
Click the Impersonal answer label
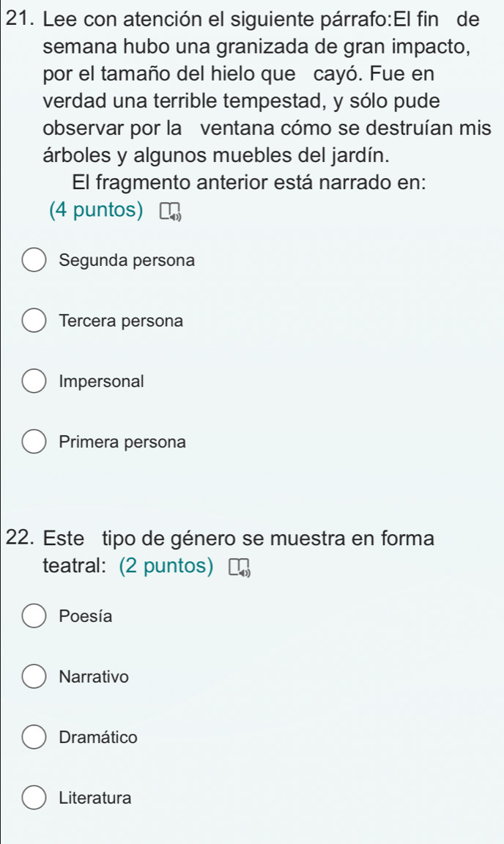tap(102, 382)
